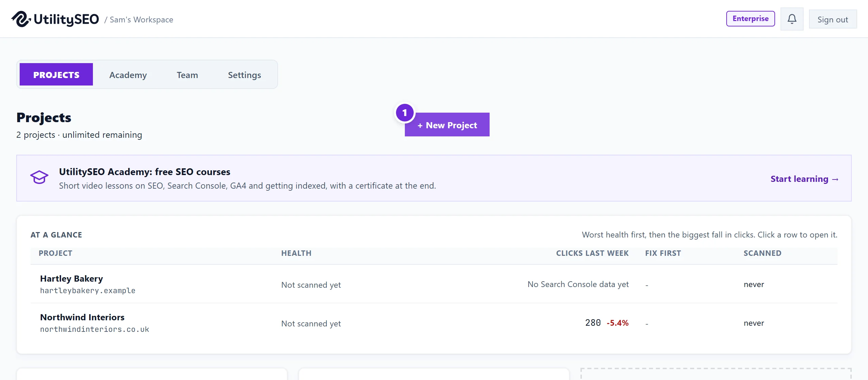868x380 pixels.
Task: Click the -5.4% change value
Action: click(x=617, y=323)
